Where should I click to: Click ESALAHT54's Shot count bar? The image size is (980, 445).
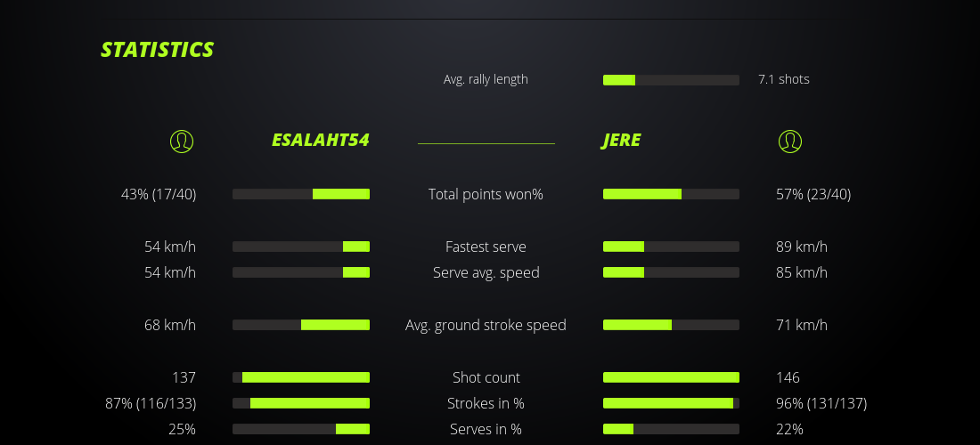click(x=301, y=377)
